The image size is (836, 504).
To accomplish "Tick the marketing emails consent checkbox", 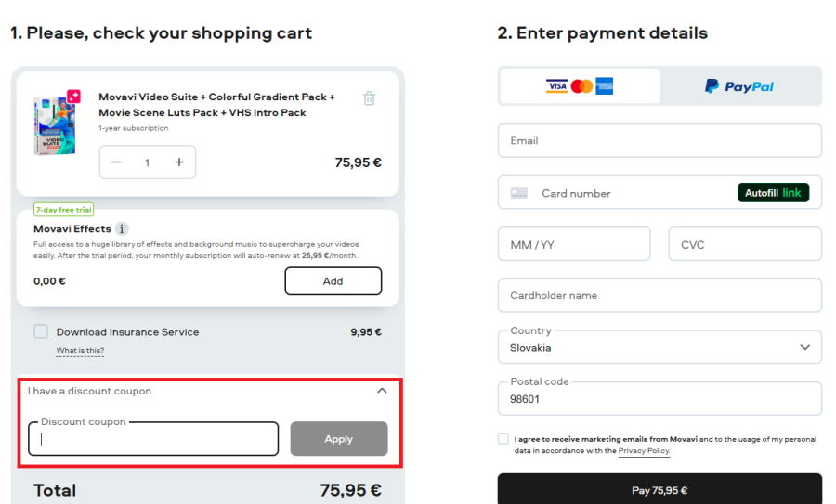I will tap(503, 439).
